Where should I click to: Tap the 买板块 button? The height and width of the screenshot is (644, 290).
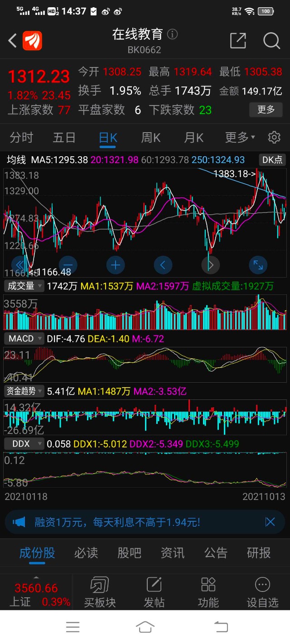(100, 592)
